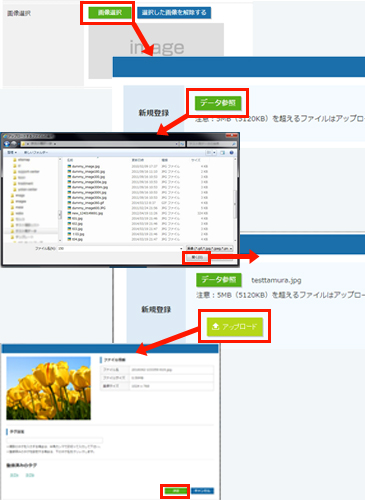Click the green register button in the upload dialog

175,491
